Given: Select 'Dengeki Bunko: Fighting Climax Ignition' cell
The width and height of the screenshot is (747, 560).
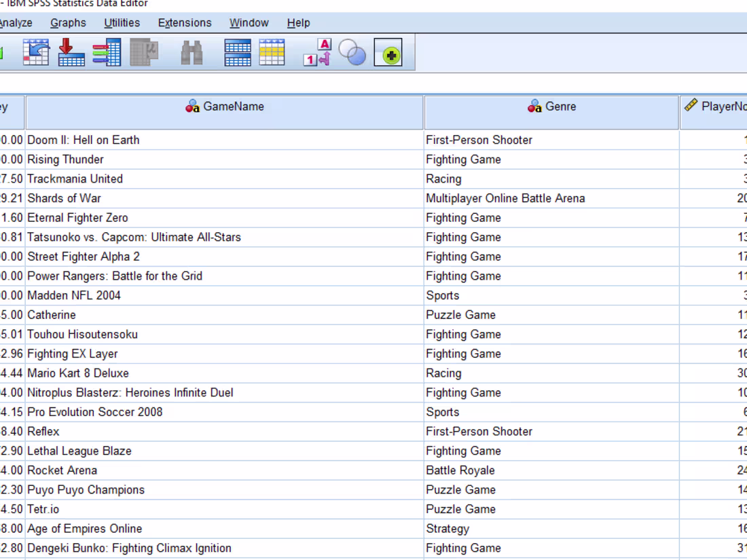Looking at the screenshot, I should click(224, 548).
